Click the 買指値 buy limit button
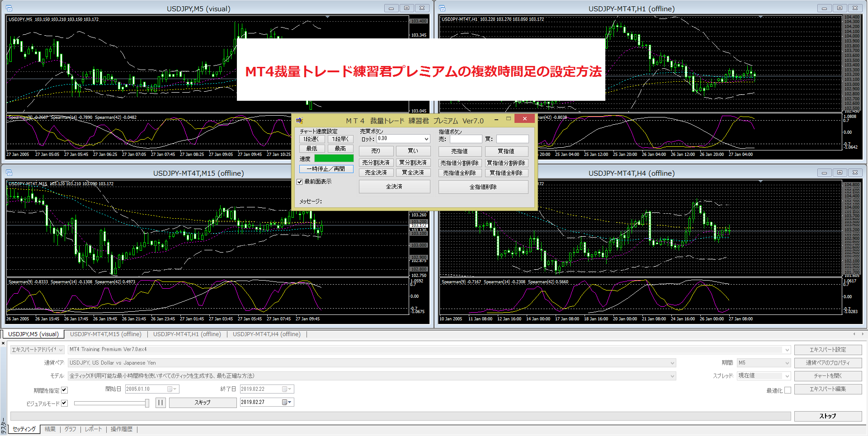 point(506,151)
